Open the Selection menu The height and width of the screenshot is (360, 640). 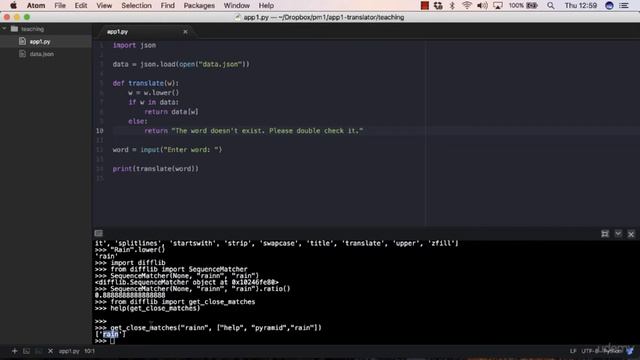[x=136, y=5]
